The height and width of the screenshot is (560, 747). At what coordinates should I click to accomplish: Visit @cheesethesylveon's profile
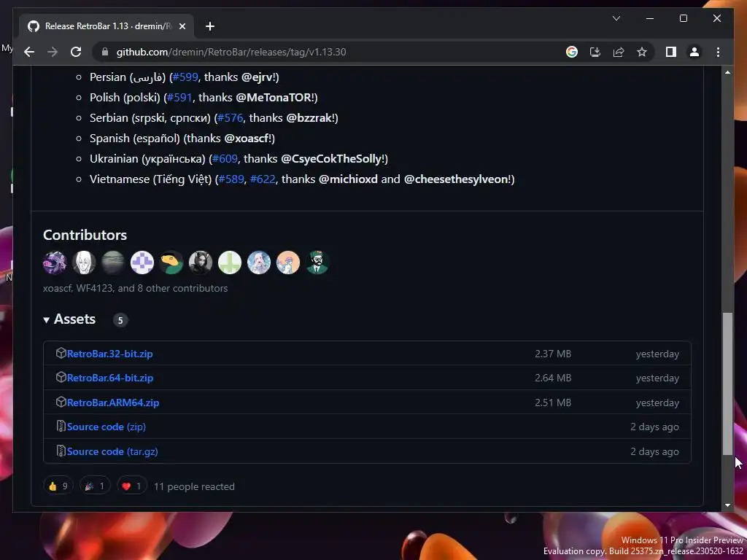457,179
